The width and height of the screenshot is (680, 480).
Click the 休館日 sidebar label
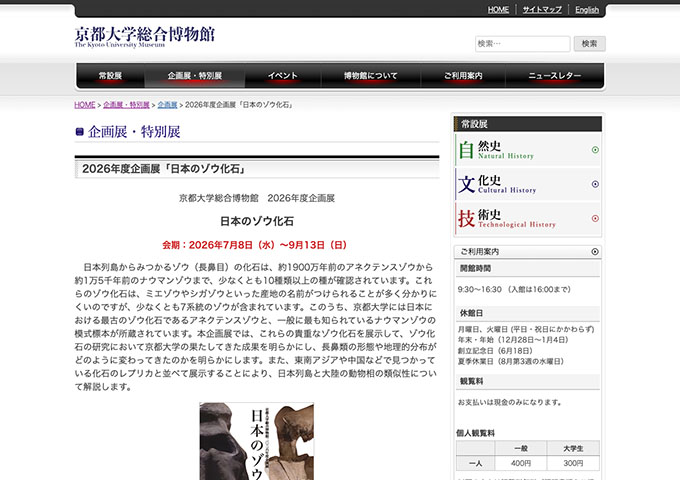(x=471, y=313)
